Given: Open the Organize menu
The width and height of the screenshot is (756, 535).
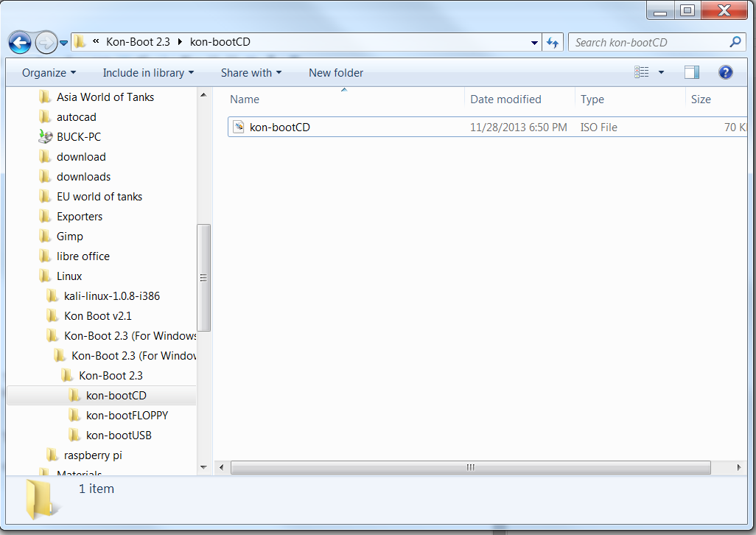Looking at the screenshot, I should coord(49,73).
